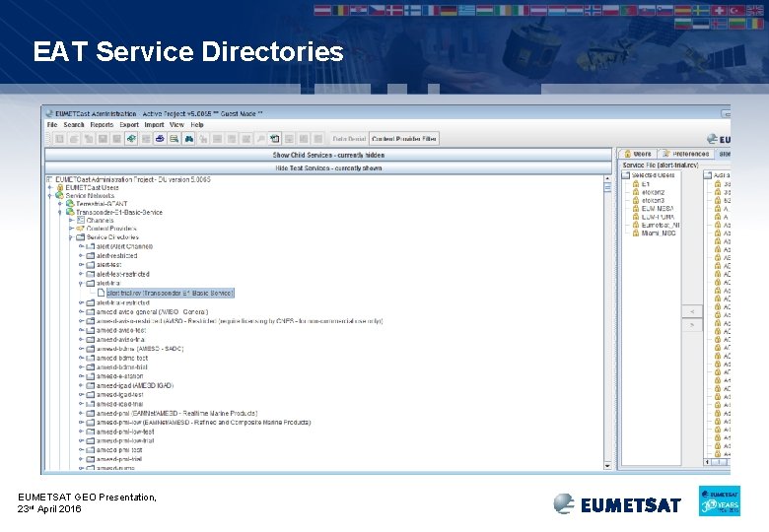The height and width of the screenshot is (532, 769).
Task: Open the View menu
Action: [177, 125]
